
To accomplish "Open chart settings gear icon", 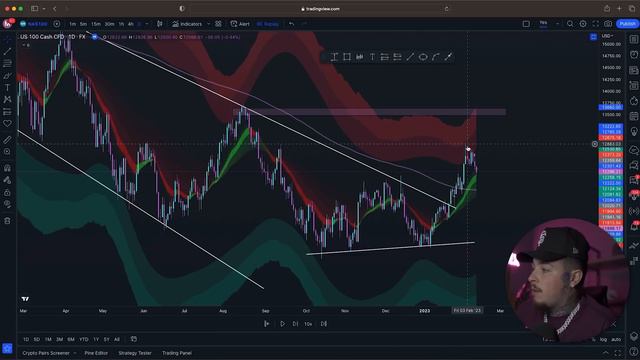I will pyautogui.click(x=583, y=24).
